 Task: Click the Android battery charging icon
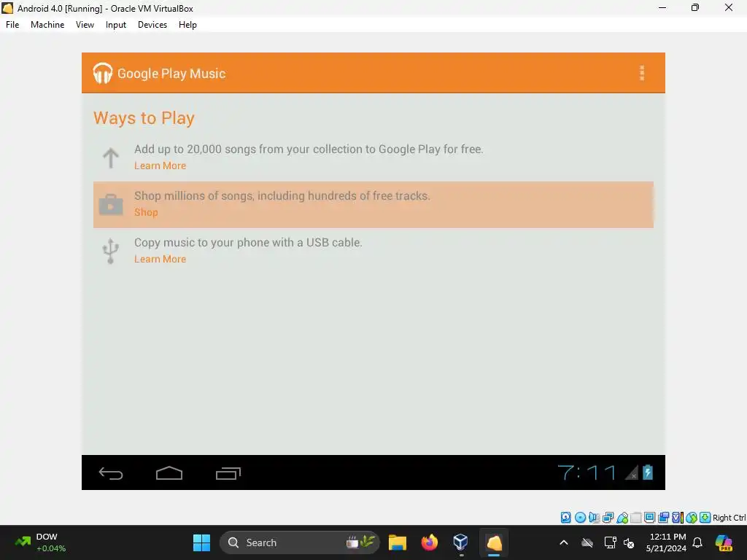(x=648, y=472)
